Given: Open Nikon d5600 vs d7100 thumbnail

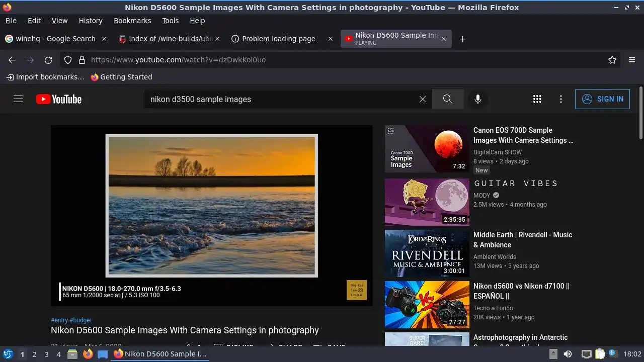Looking at the screenshot, I should pos(427,305).
